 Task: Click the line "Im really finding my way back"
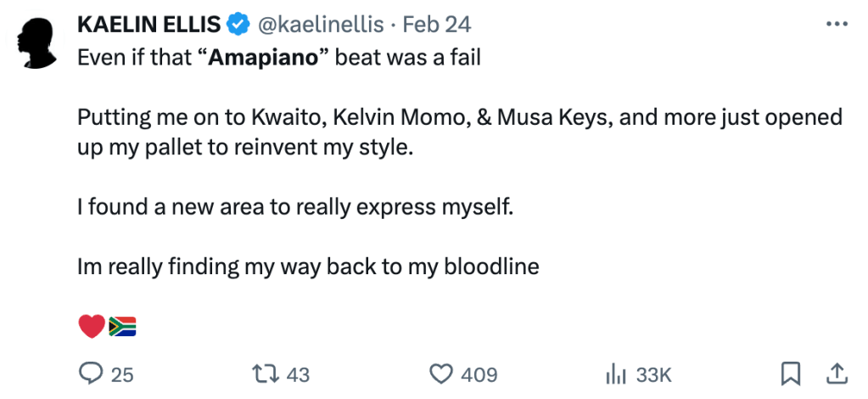point(307,267)
